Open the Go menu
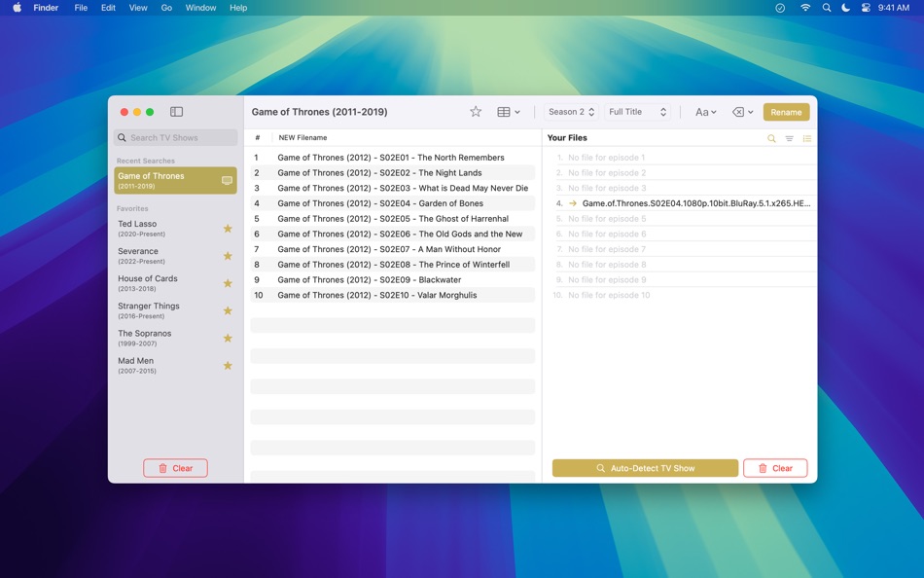The height and width of the screenshot is (578, 924). point(166,8)
